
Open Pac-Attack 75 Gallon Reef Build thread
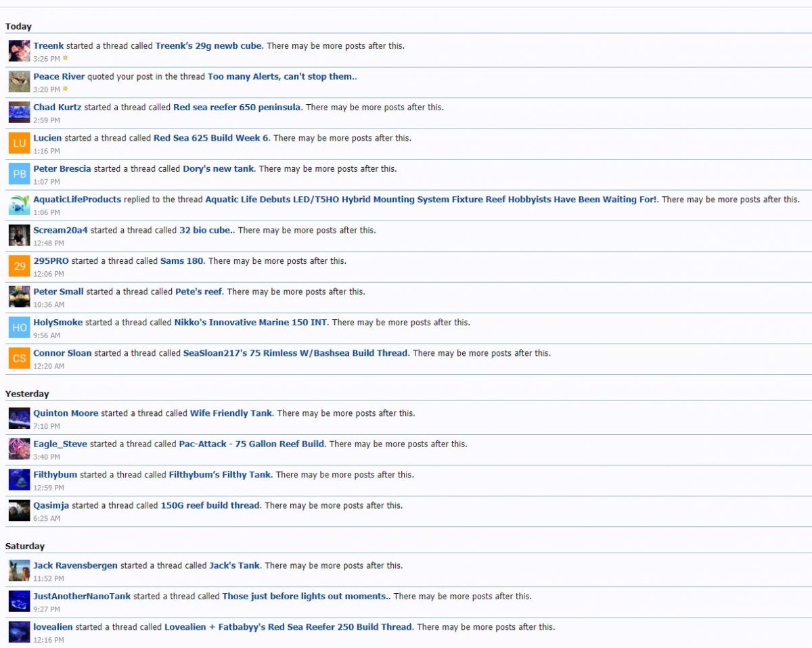[x=252, y=444]
